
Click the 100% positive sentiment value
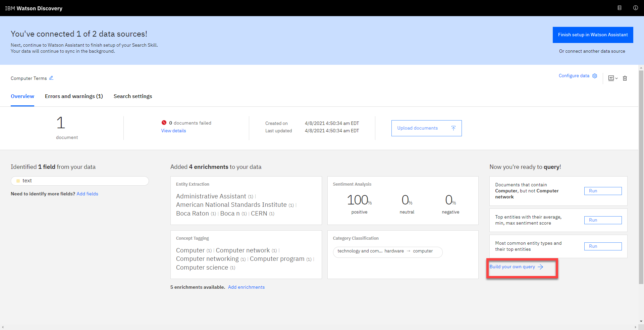coord(359,200)
